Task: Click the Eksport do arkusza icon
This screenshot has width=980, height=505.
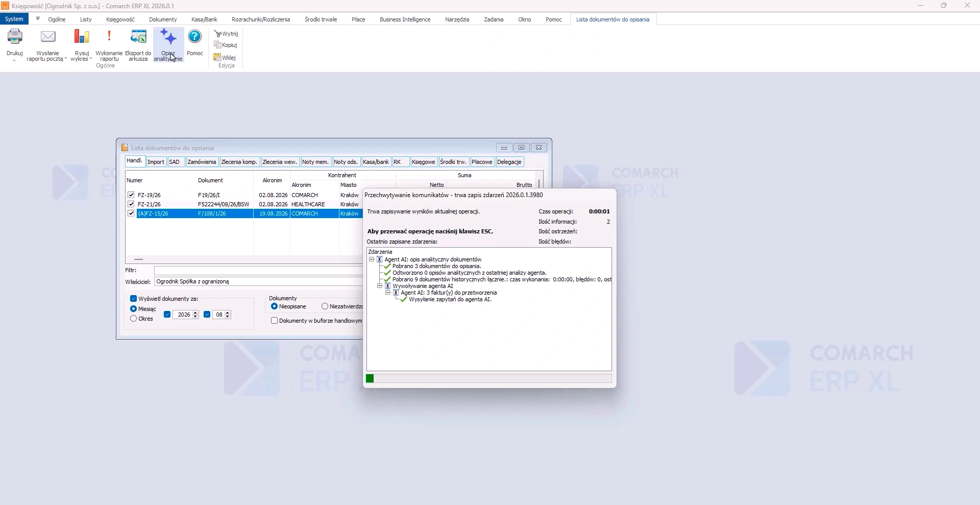Action: 138,37
